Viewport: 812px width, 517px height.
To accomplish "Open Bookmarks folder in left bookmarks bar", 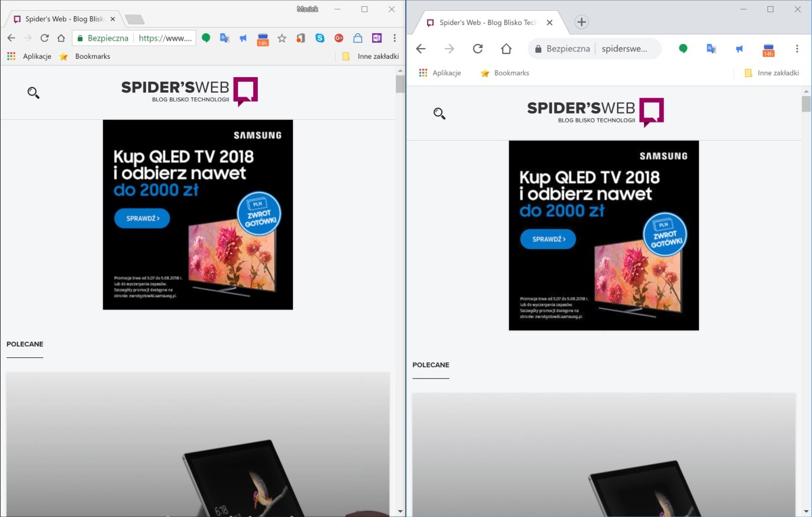I will click(x=85, y=56).
